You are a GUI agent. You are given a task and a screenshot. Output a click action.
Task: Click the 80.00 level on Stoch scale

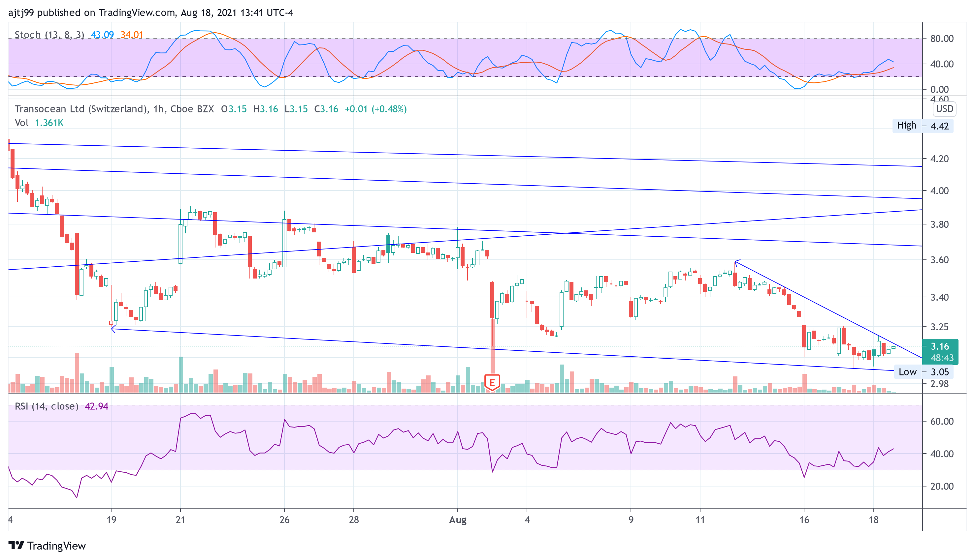click(x=942, y=39)
